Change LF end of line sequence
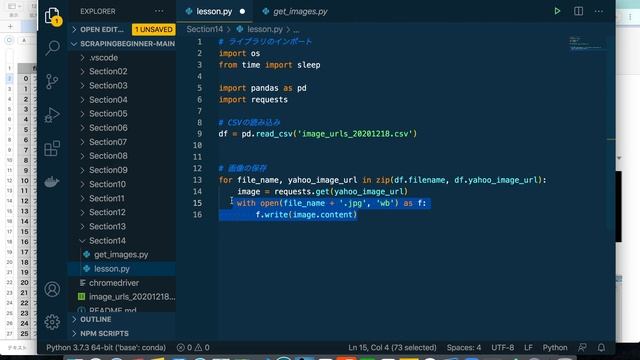640x360 pixels. click(x=528, y=347)
